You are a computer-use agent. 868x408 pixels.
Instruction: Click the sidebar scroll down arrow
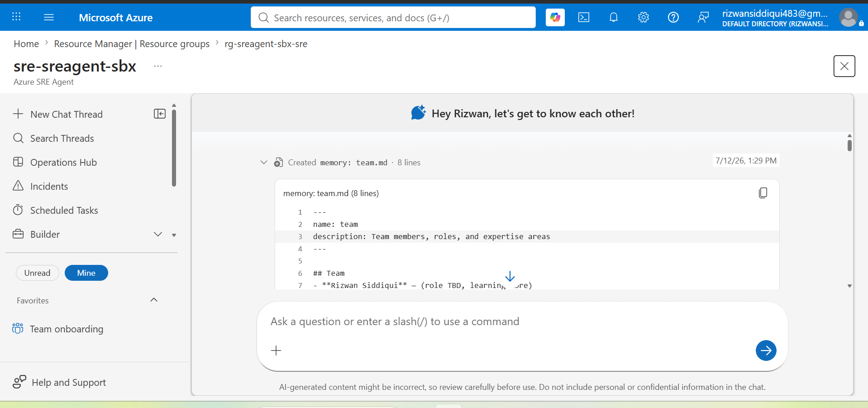click(174, 235)
